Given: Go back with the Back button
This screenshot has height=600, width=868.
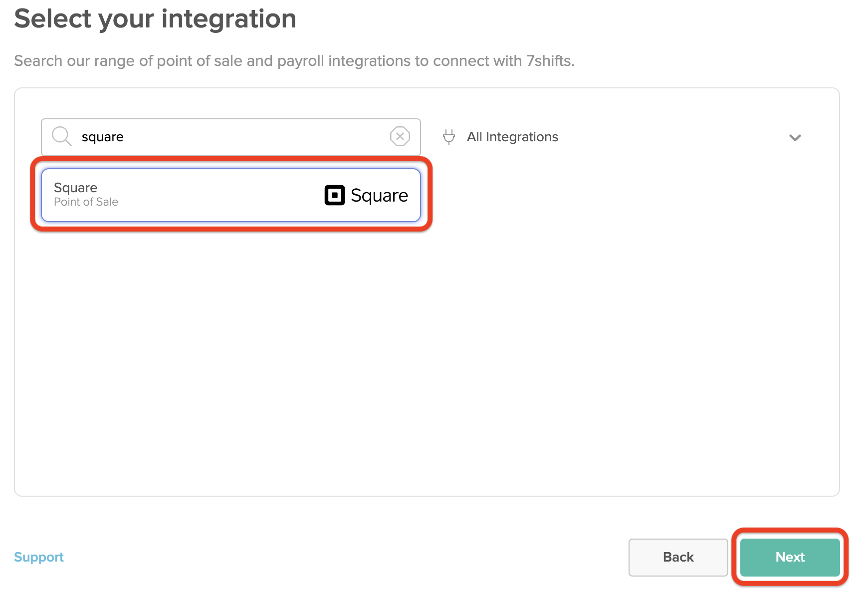Looking at the screenshot, I should pos(678,557).
